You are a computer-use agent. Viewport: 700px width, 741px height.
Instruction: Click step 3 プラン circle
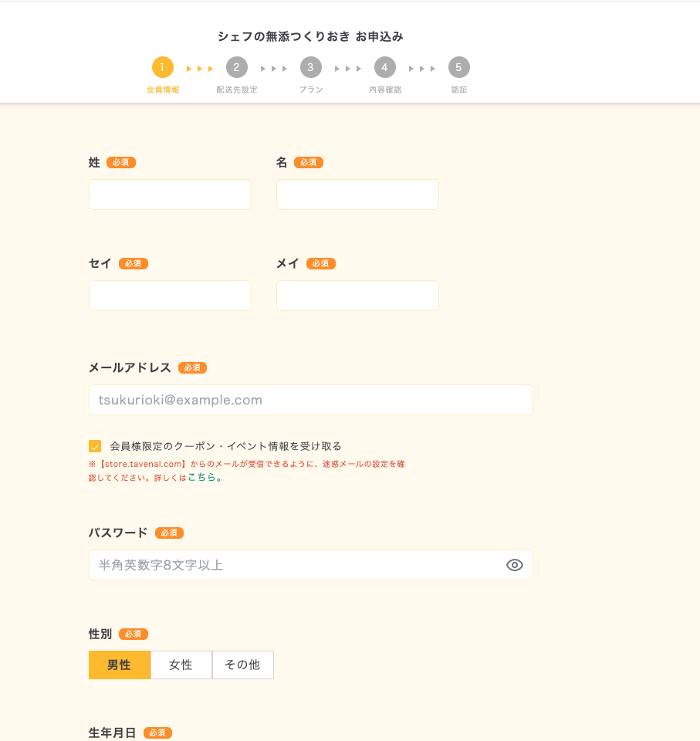point(310,68)
